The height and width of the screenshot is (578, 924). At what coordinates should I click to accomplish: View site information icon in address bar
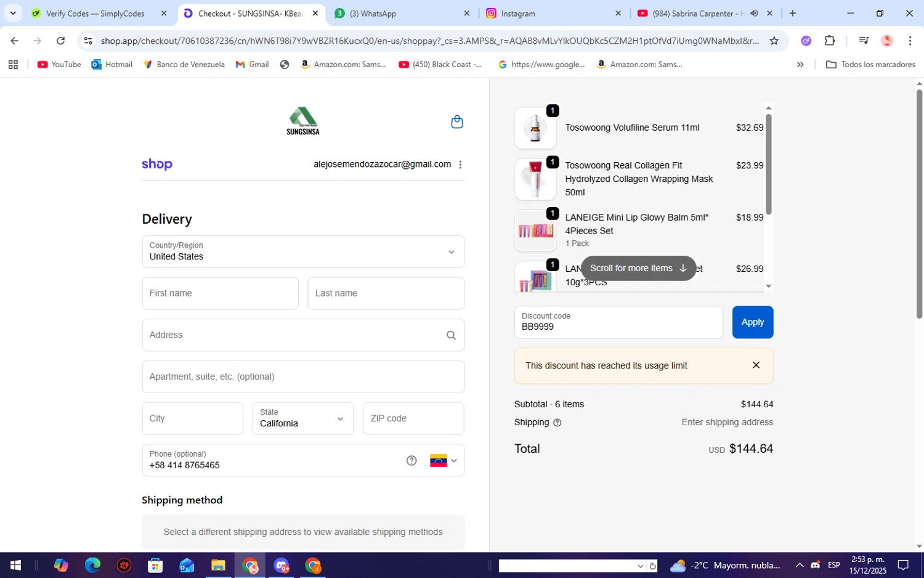click(88, 41)
